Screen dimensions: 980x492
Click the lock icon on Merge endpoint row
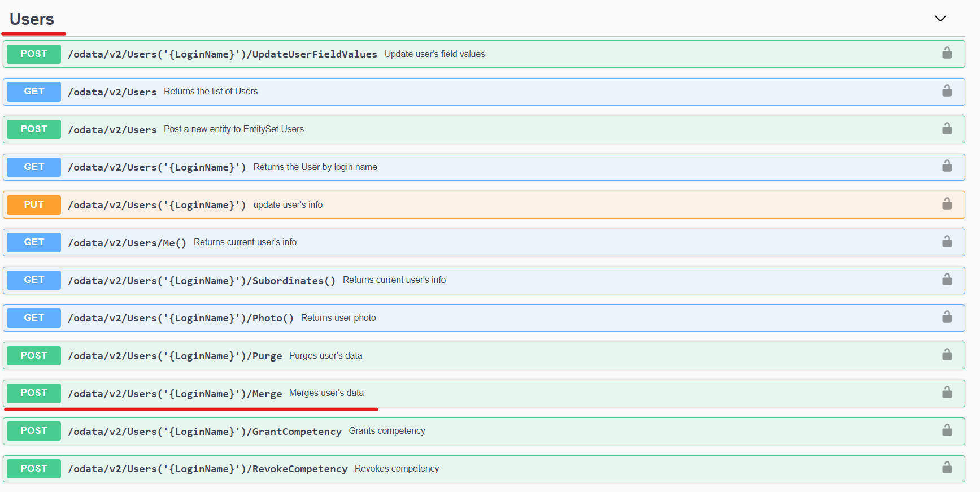tap(947, 393)
